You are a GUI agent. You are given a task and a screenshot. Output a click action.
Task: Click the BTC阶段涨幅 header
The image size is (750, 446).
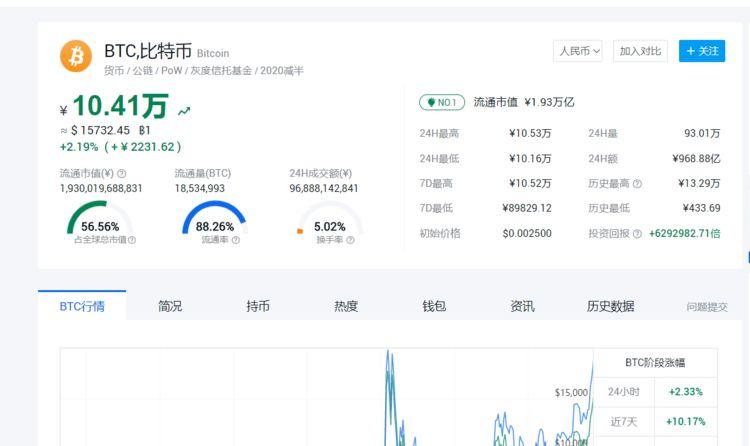655,363
